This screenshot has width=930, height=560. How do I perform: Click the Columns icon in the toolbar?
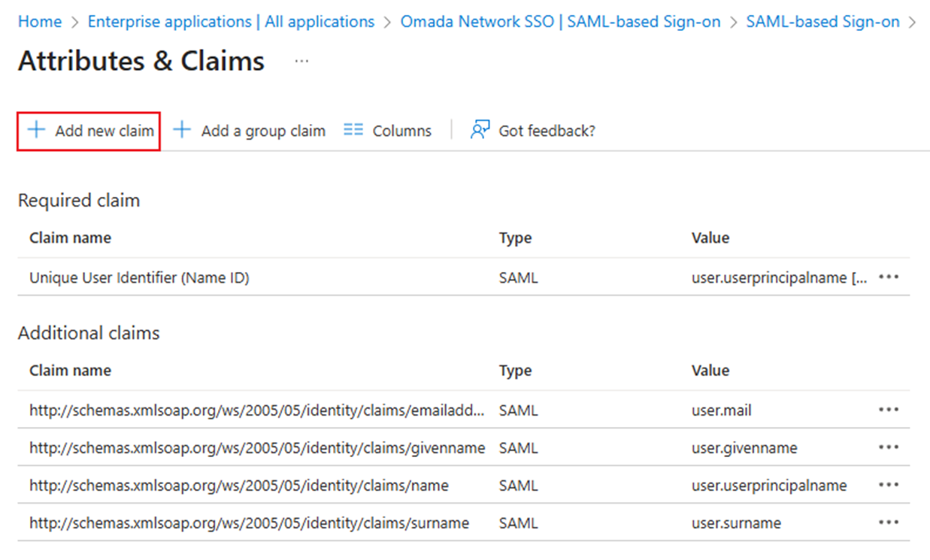point(353,129)
